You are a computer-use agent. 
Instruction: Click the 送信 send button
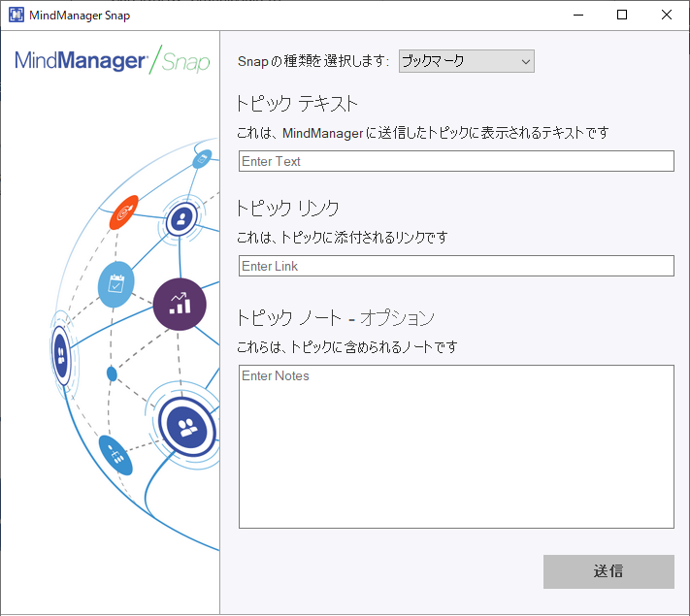(x=608, y=571)
